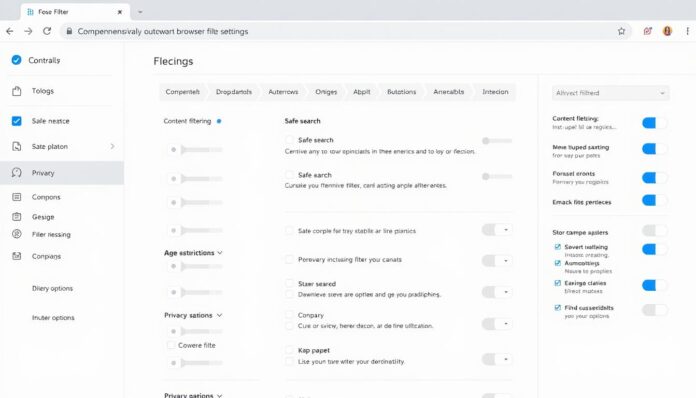
Task: Open the profile avatar icon
Action: click(x=667, y=31)
